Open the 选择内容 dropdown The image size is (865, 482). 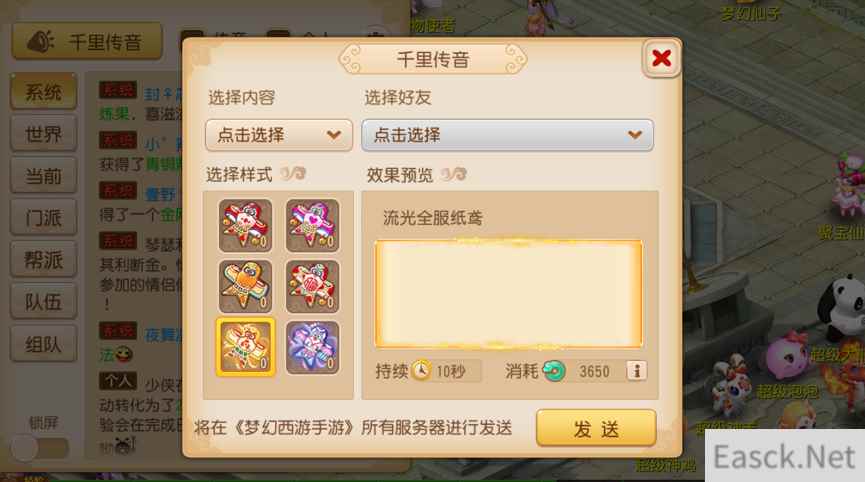(279, 135)
